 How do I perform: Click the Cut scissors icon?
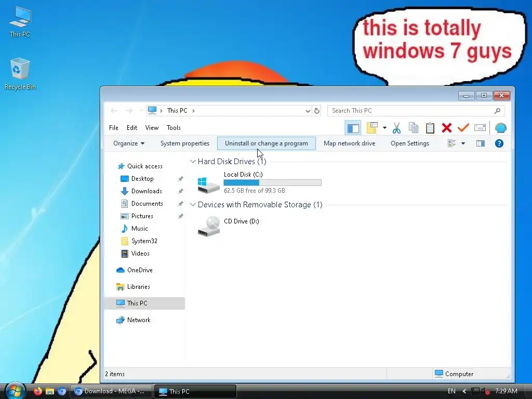[396, 128]
